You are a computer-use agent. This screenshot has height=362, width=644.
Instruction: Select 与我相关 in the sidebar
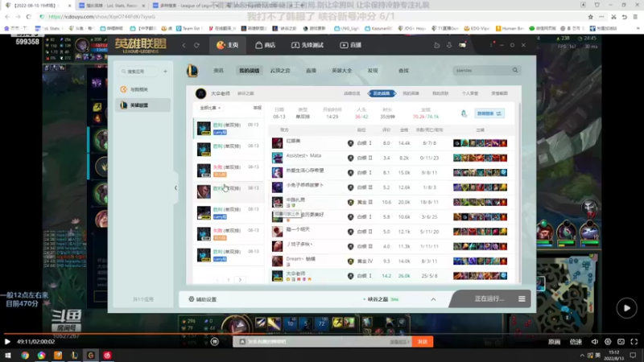coord(143,89)
